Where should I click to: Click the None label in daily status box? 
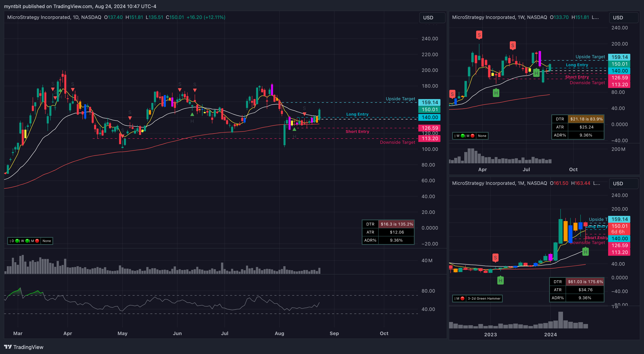[47, 241]
